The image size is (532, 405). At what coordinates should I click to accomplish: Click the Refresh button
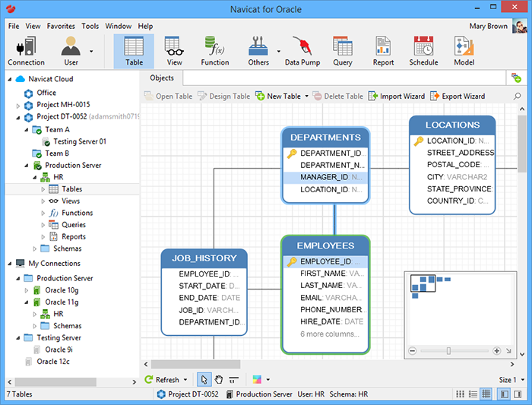(162, 380)
